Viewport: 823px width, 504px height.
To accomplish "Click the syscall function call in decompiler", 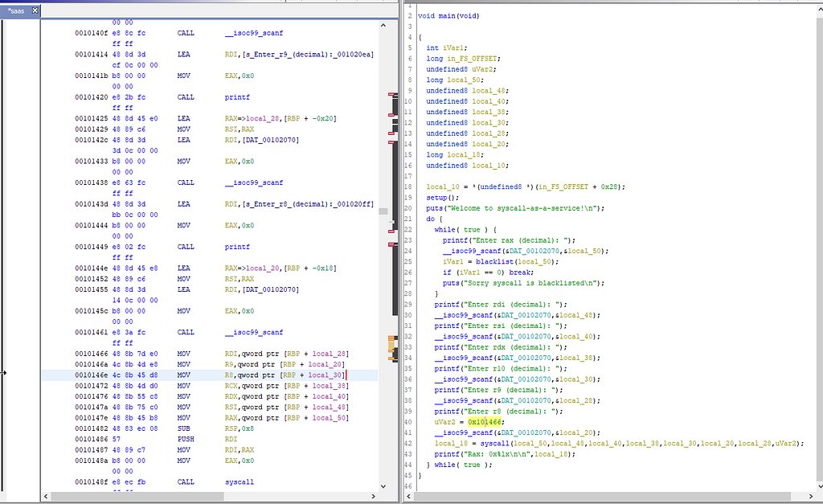I will click(494, 444).
